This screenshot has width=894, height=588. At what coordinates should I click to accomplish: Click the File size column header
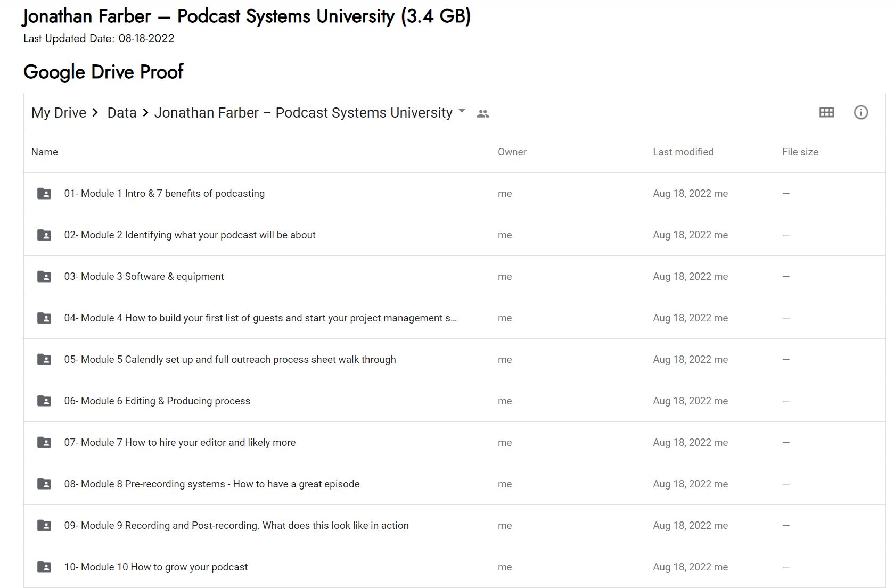coord(800,152)
